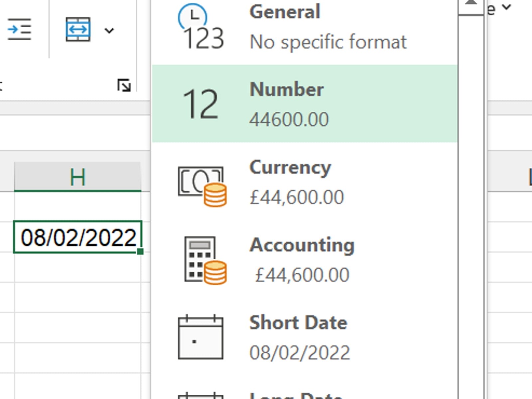Screen dimensions: 532x399
Task: Click the Currency banknote and coins icon
Action: [x=202, y=186]
